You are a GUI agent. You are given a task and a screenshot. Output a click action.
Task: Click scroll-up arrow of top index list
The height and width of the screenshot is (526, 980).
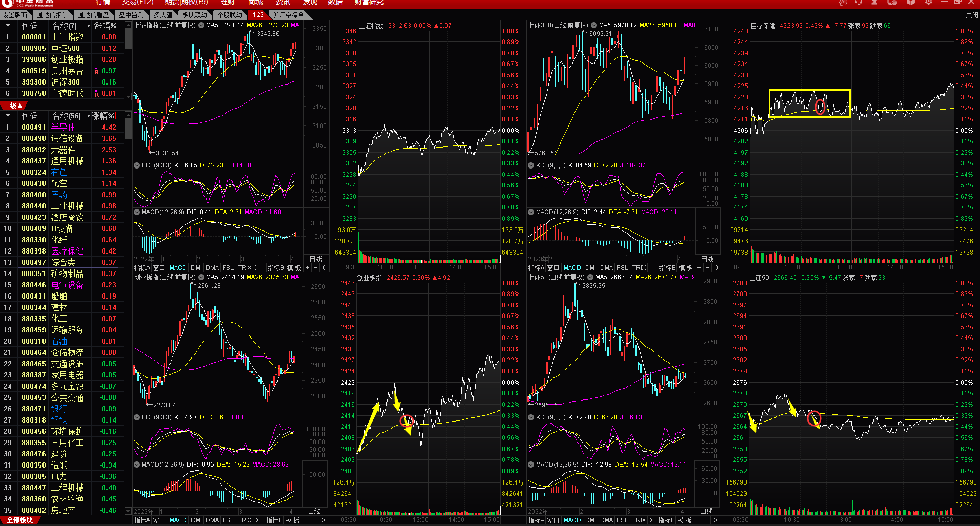click(x=128, y=26)
